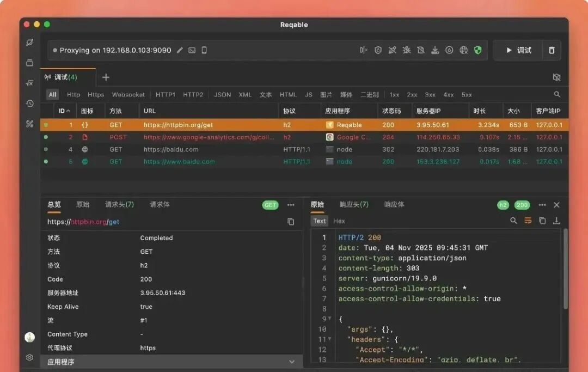Start capture with the 调试 button
Image resolution: width=588 pixels, height=372 pixels.
click(x=519, y=50)
